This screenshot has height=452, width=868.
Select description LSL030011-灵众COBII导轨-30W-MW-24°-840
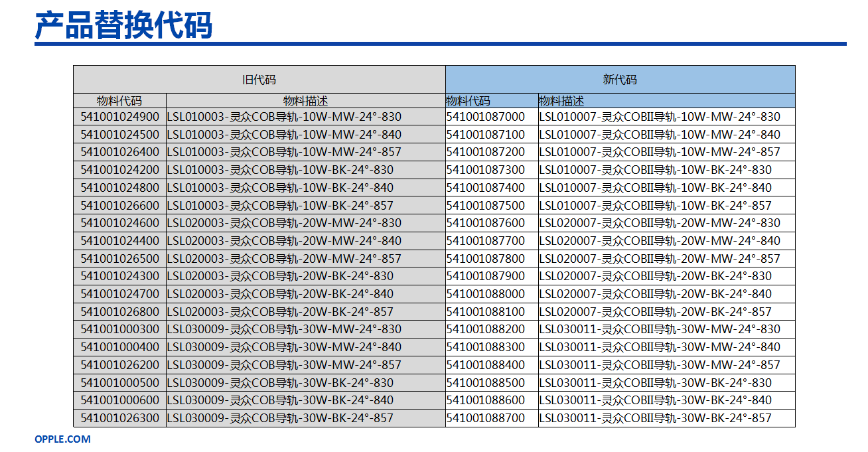pos(660,347)
